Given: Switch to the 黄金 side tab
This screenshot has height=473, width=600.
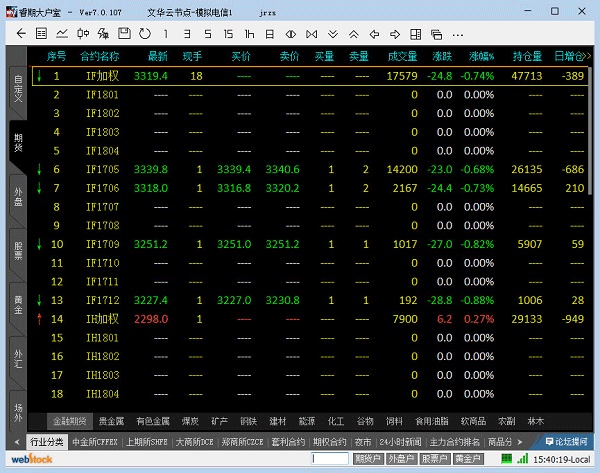Looking at the screenshot, I should click(x=17, y=303).
